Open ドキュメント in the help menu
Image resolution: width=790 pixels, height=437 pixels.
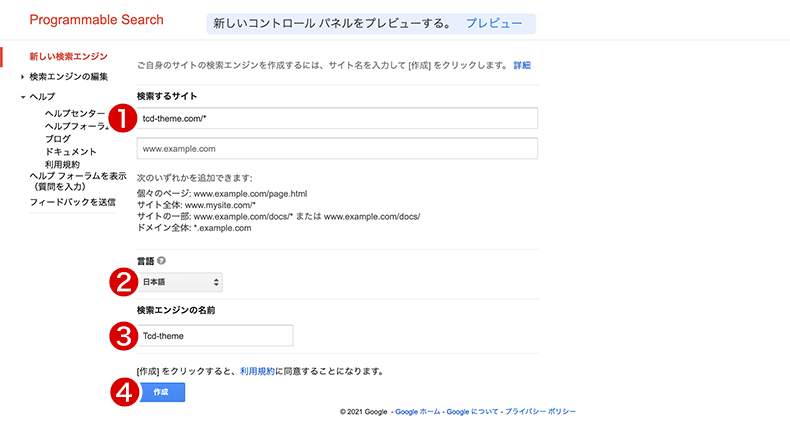point(71,152)
